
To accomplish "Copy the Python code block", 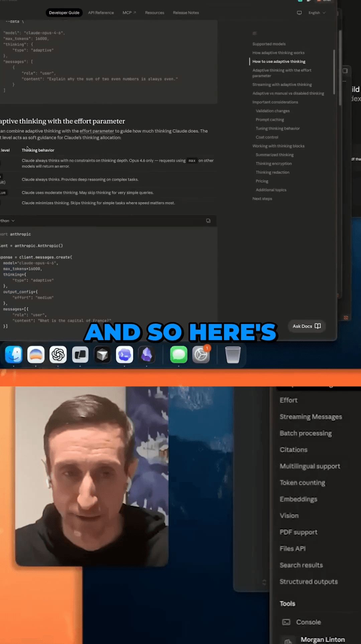I will coord(208,221).
